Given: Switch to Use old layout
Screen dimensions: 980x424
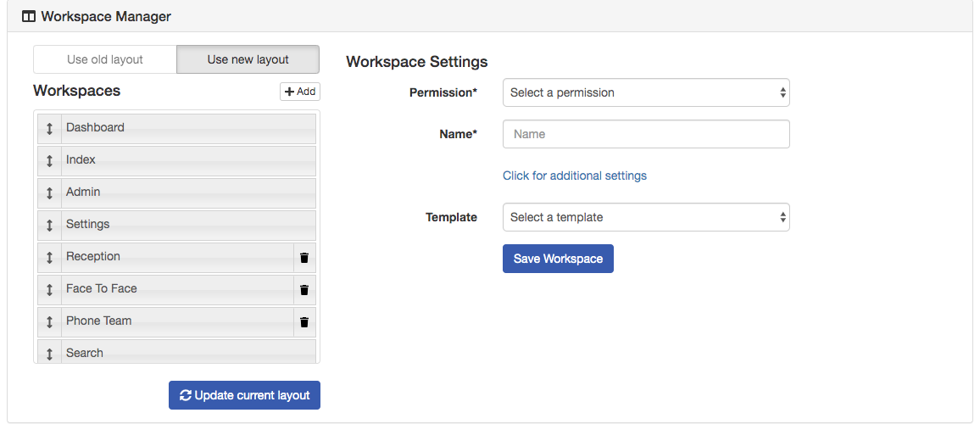Looking at the screenshot, I should tap(105, 59).
